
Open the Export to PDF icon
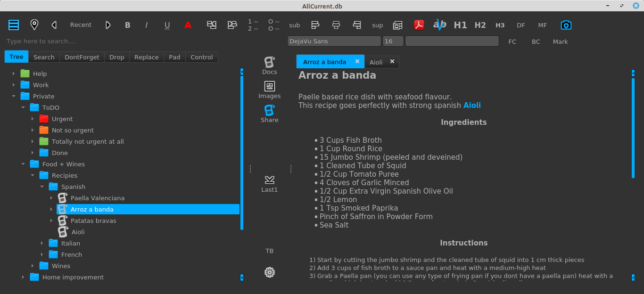tap(419, 24)
